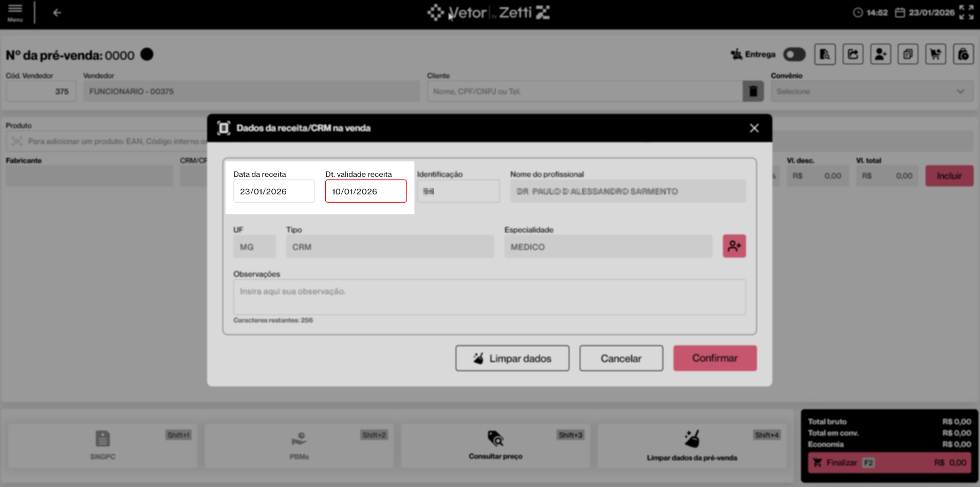Click the black status dot beside the pré-venda number

[147, 55]
